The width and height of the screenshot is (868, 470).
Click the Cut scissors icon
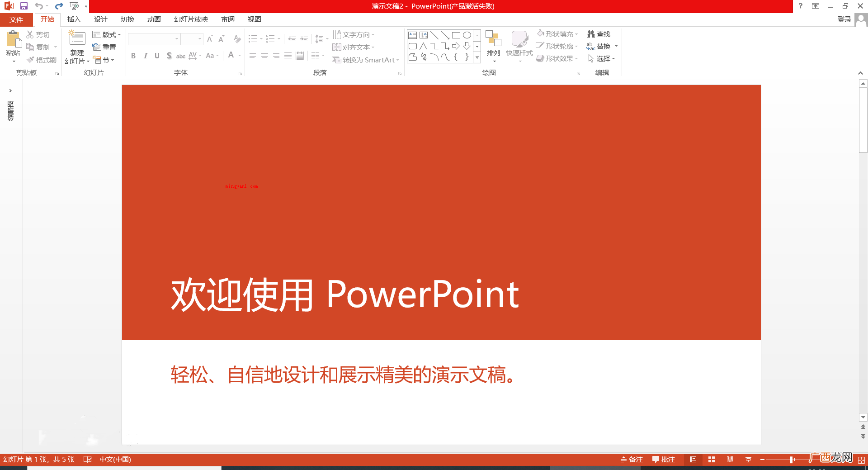[x=30, y=34]
